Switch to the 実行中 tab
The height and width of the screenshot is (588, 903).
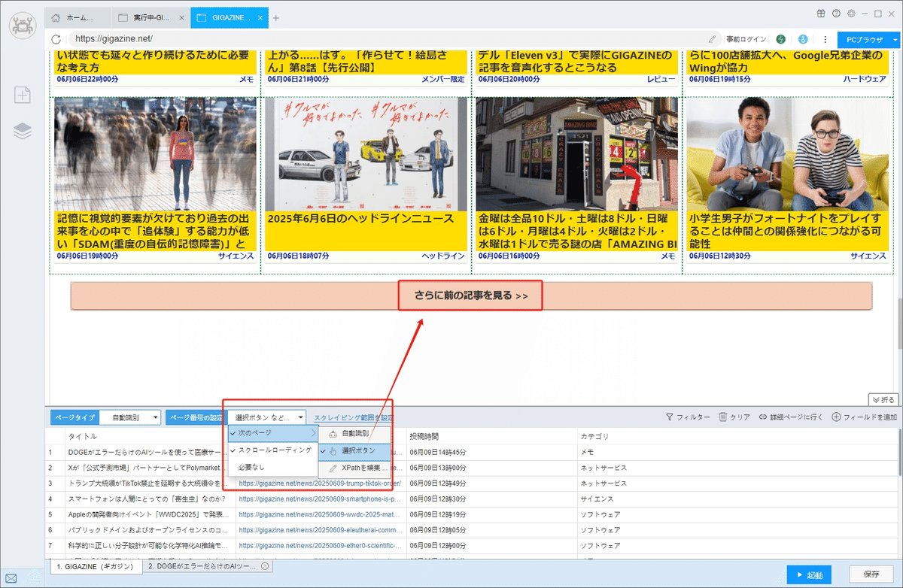(150, 17)
